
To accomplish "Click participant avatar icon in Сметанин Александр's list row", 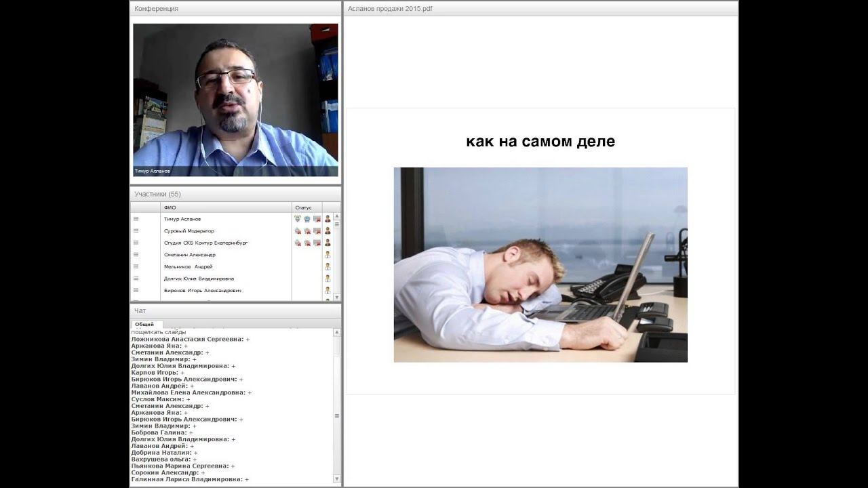I will click(x=328, y=255).
